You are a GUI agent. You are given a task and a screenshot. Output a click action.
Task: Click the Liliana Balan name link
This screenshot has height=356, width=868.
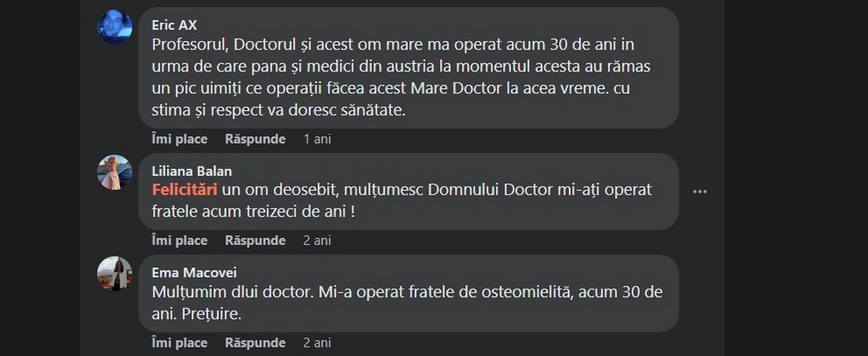pyautogui.click(x=191, y=171)
